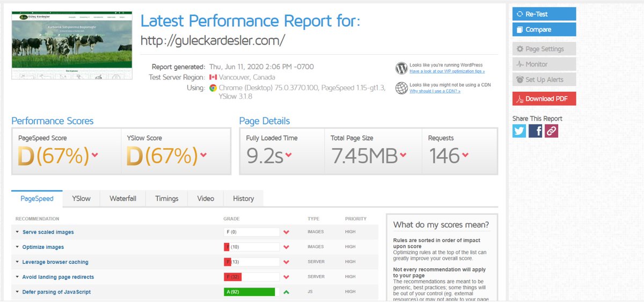Image resolution: width=644 pixels, height=302 pixels.
Task: Click the RECOMMENDATION column header
Action: tap(38, 219)
